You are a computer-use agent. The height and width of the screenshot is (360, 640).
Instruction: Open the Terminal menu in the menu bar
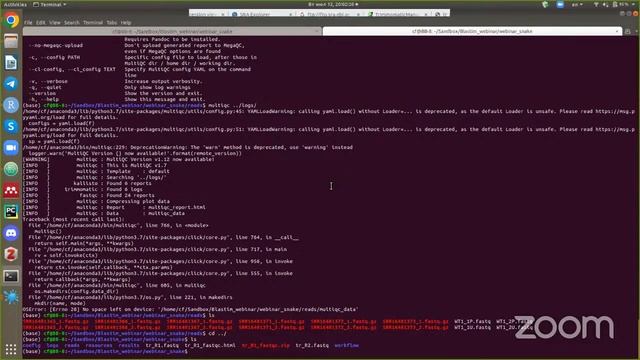pos(93,22)
